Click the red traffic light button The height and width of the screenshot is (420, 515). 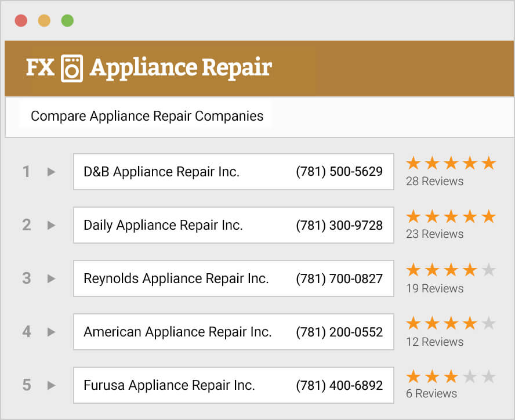[x=21, y=20]
